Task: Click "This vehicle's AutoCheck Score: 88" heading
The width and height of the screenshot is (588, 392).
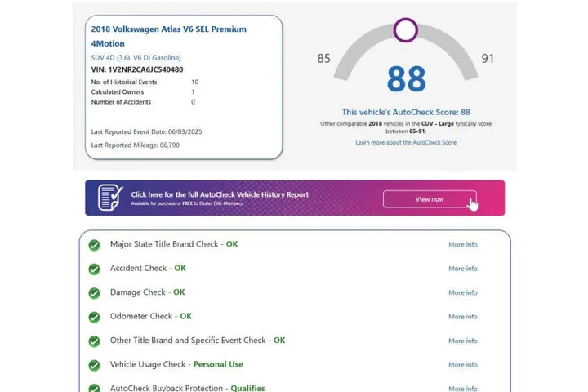Action: pyautogui.click(x=406, y=112)
